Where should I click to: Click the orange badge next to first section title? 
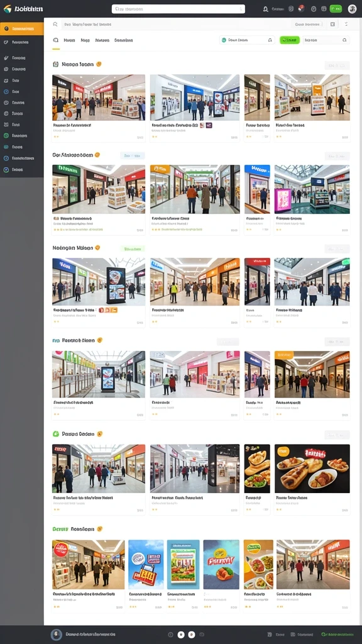point(99,64)
